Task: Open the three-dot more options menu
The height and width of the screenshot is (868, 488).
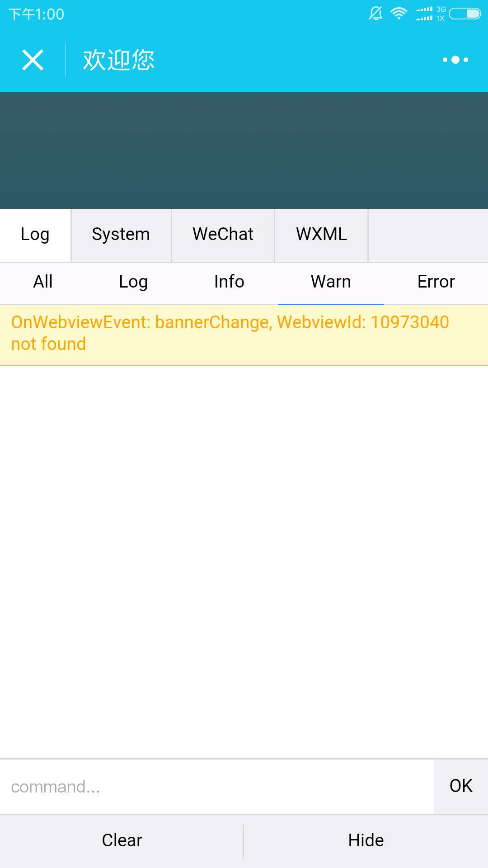Action: pyautogui.click(x=455, y=60)
